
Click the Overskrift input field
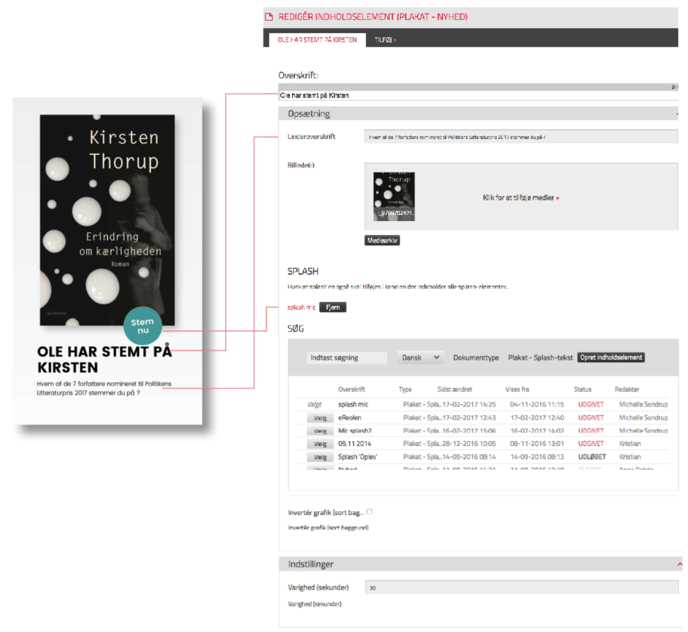click(x=478, y=95)
